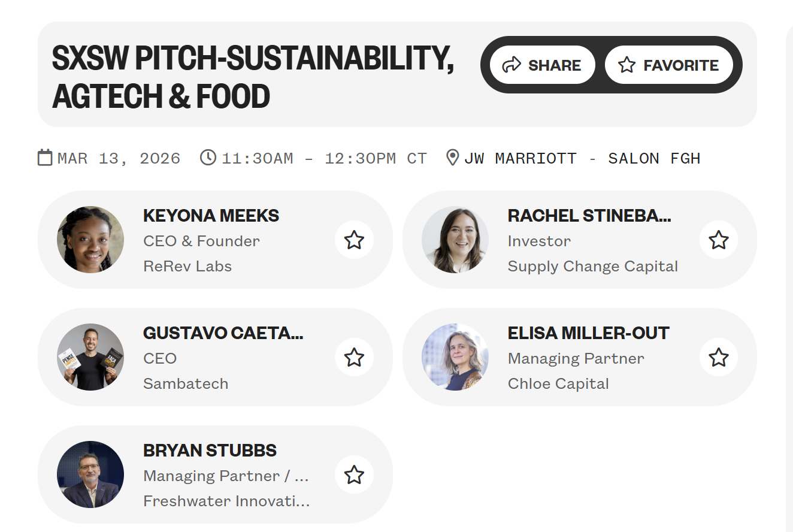Screen dimensions: 793x532
Task: Click the Share button
Action: click(x=542, y=65)
